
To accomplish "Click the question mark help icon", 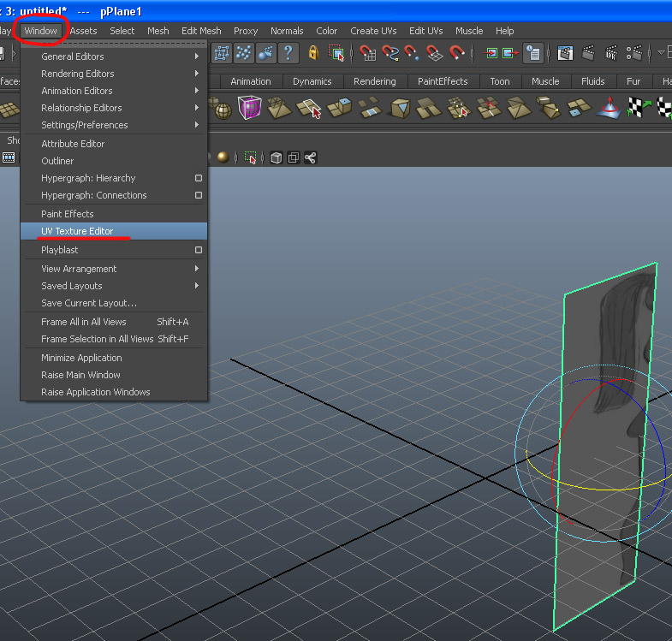I will [288, 53].
